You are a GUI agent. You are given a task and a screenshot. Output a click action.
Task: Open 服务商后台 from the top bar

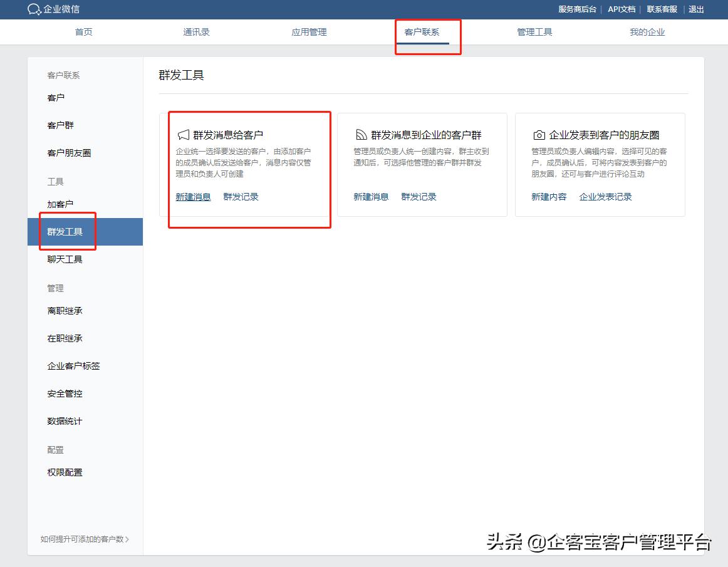tap(576, 9)
